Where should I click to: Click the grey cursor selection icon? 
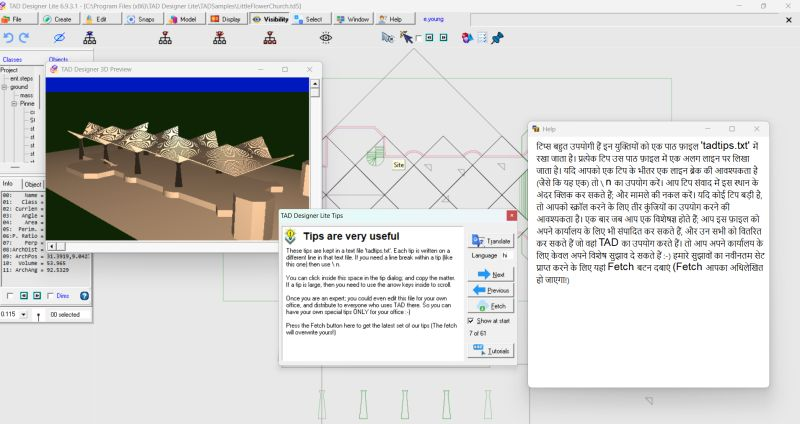pyautogui.click(x=388, y=38)
